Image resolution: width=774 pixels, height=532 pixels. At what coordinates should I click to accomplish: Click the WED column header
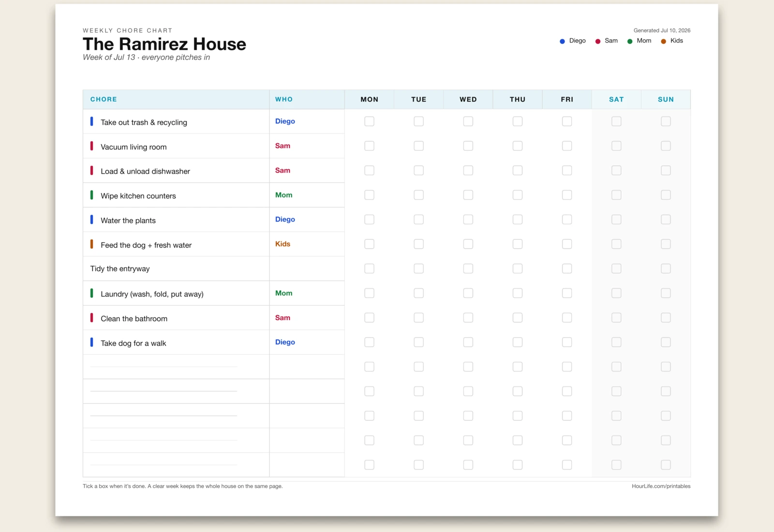468,99
